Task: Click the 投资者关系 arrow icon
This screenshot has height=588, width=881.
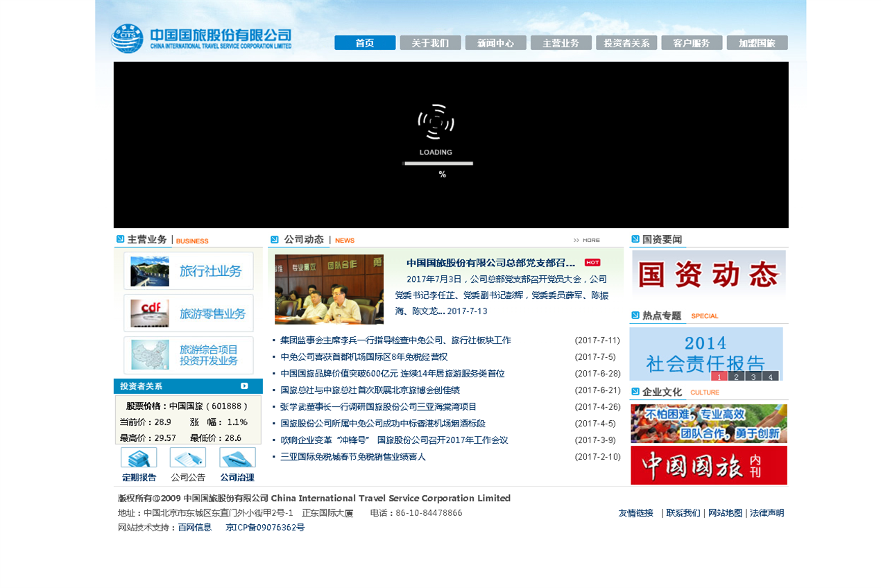Action: [244, 386]
